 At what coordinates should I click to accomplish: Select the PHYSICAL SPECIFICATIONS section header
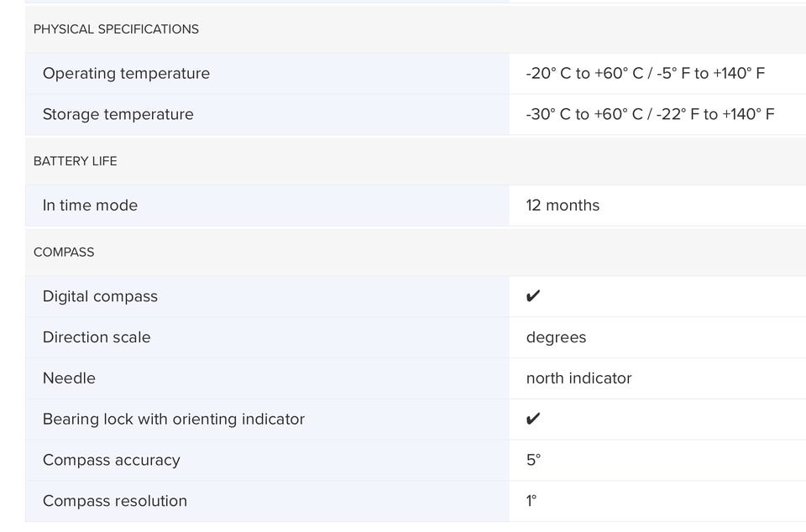pyautogui.click(x=116, y=29)
